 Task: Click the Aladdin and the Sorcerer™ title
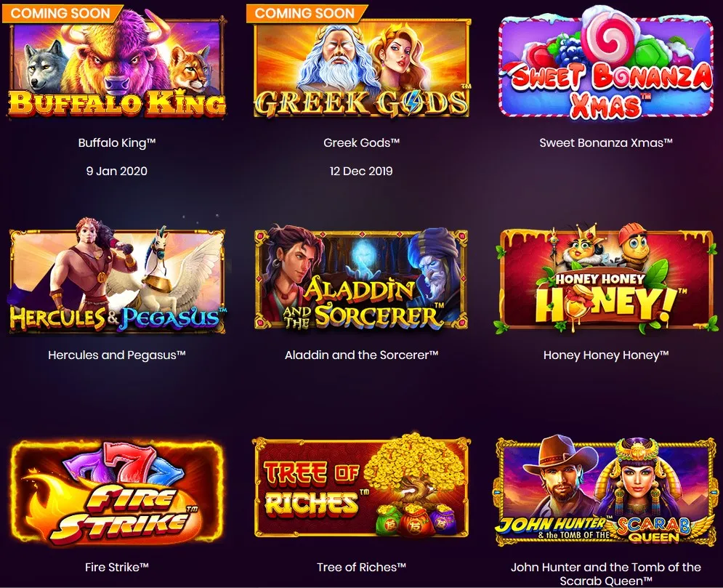click(x=362, y=355)
